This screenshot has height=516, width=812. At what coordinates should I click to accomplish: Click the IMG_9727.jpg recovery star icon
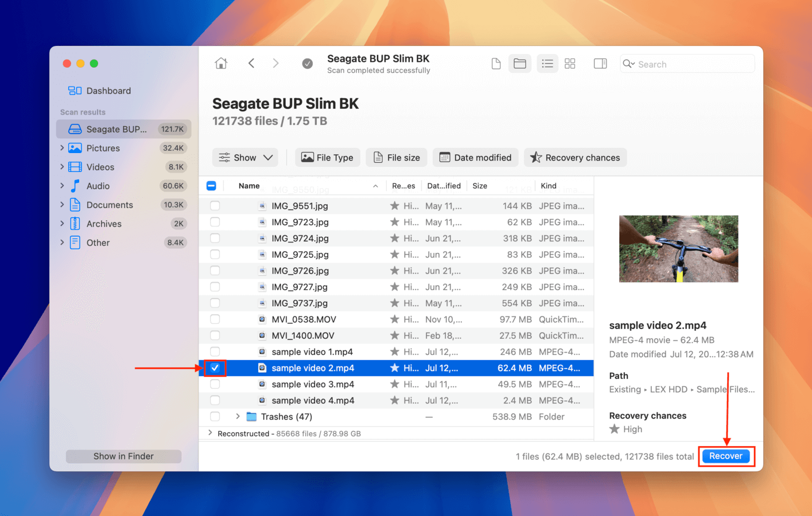point(395,287)
